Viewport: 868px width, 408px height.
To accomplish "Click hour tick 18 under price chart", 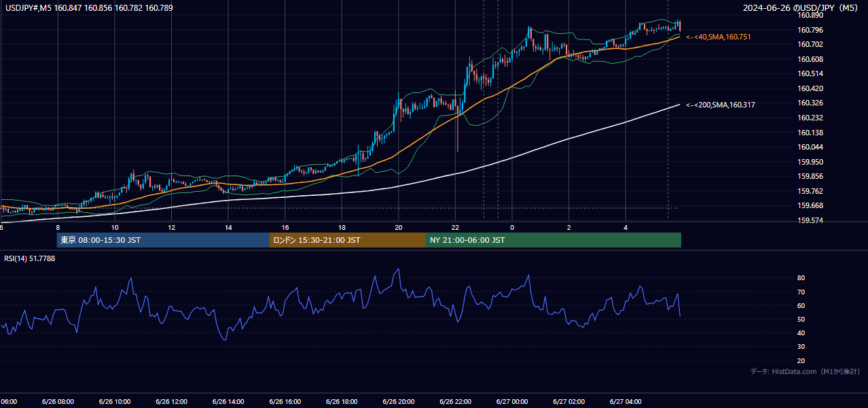I will pos(342,227).
